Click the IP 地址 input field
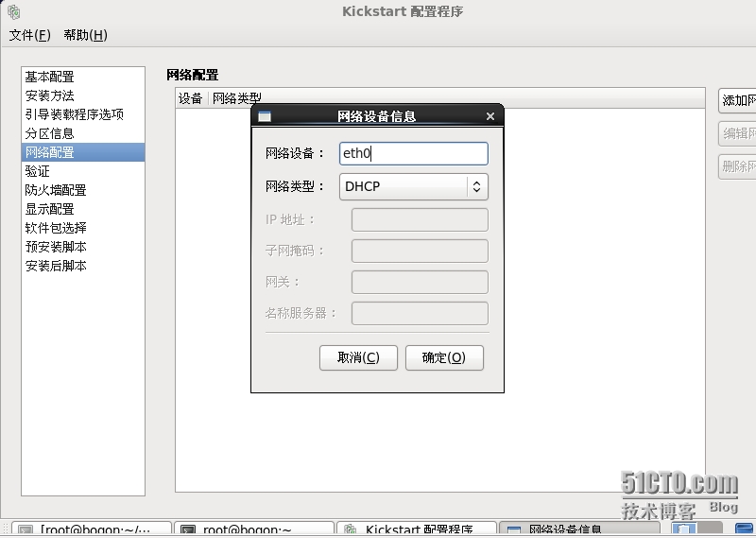756x538 pixels. click(420, 220)
